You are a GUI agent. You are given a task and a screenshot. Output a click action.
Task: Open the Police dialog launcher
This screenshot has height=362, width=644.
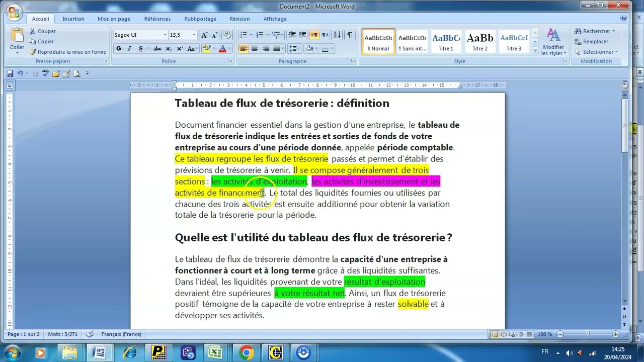click(230, 61)
